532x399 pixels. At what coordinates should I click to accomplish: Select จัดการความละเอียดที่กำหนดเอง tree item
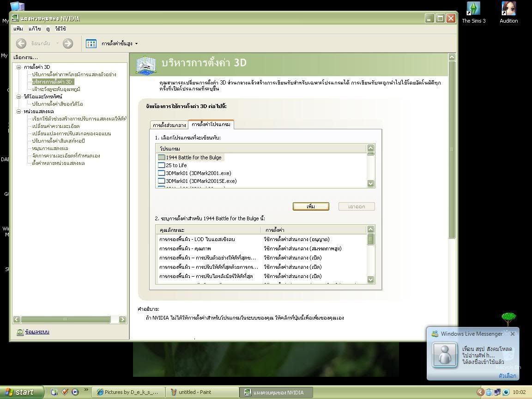click(66, 156)
